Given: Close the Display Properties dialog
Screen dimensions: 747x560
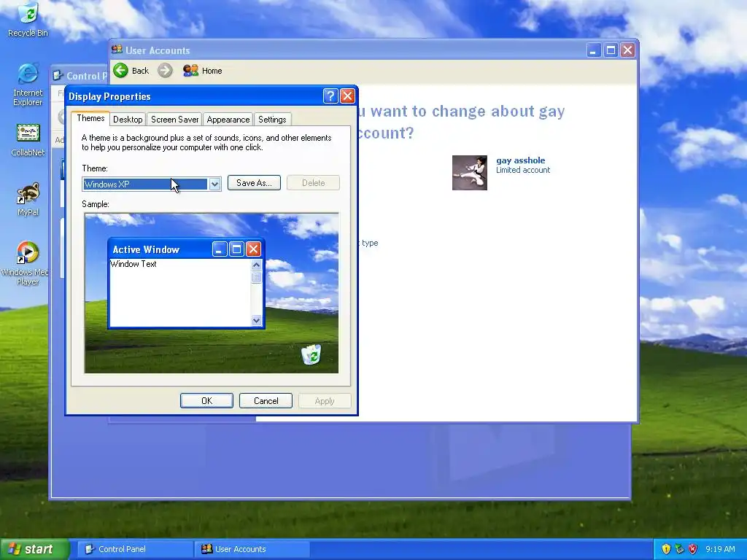Looking at the screenshot, I should click(347, 96).
